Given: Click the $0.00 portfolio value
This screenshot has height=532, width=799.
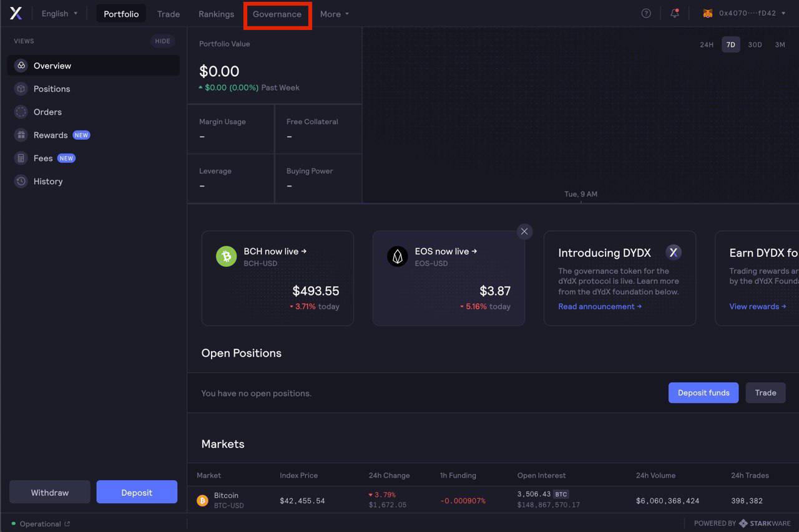Looking at the screenshot, I should (x=219, y=71).
